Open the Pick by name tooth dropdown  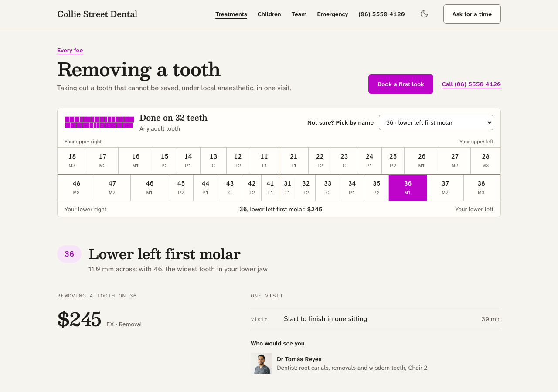point(436,122)
